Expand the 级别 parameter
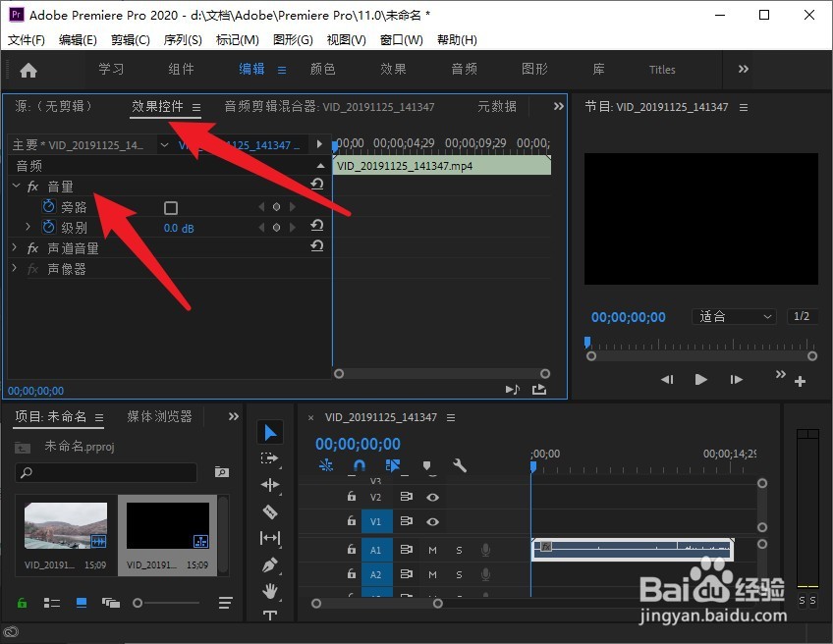 28,227
